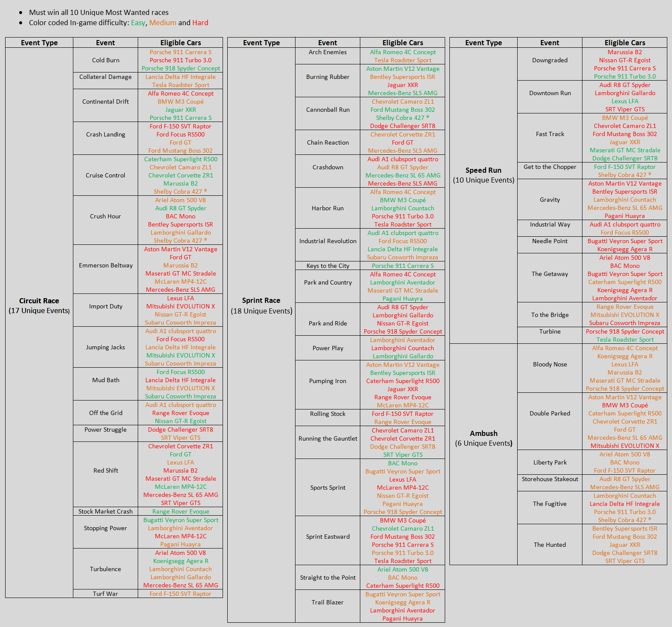Select the "Arch Enemies" sprint event

[327, 52]
